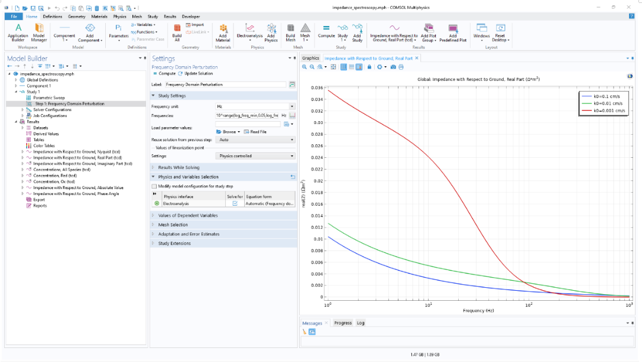This screenshot has width=642, height=364.
Task: Click the Read File button
Action: pyautogui.click(x=255, y=132)
